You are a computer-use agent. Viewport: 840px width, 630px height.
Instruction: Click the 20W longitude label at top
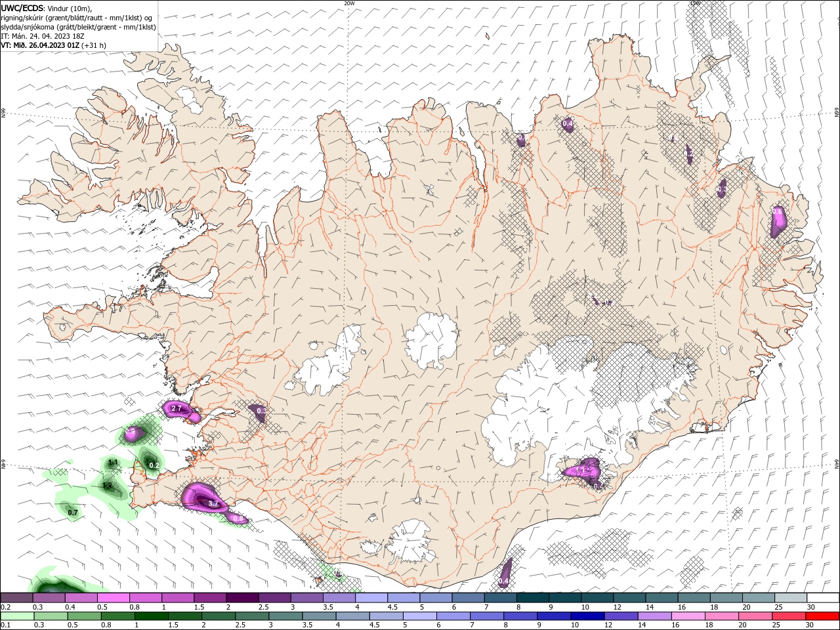click(349, 3)
